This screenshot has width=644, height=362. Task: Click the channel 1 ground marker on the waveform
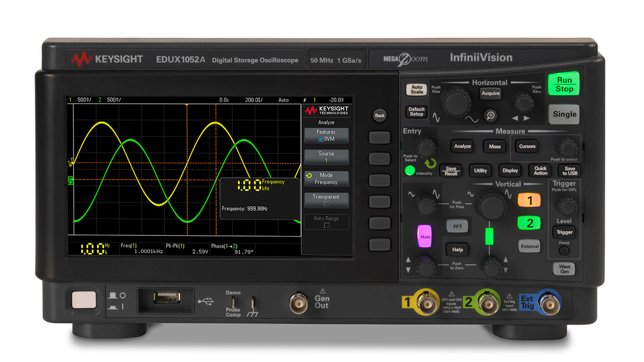point(70,162)
